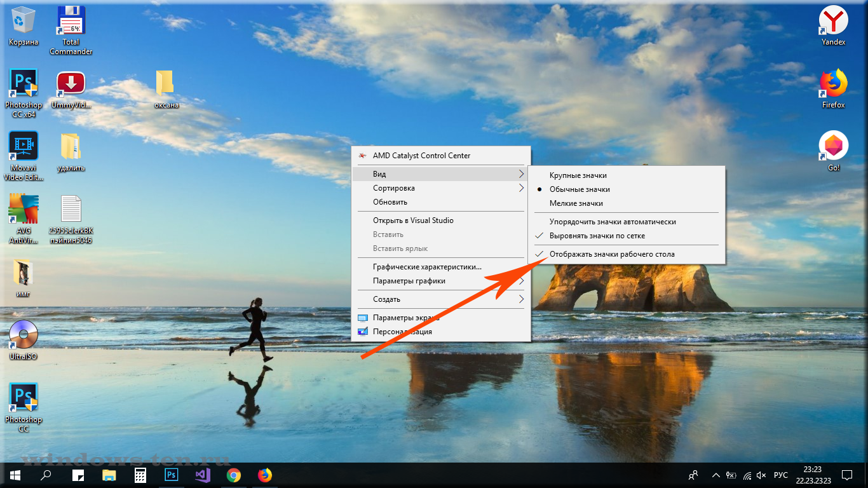Open File Explorer from the taskbar

109,475
